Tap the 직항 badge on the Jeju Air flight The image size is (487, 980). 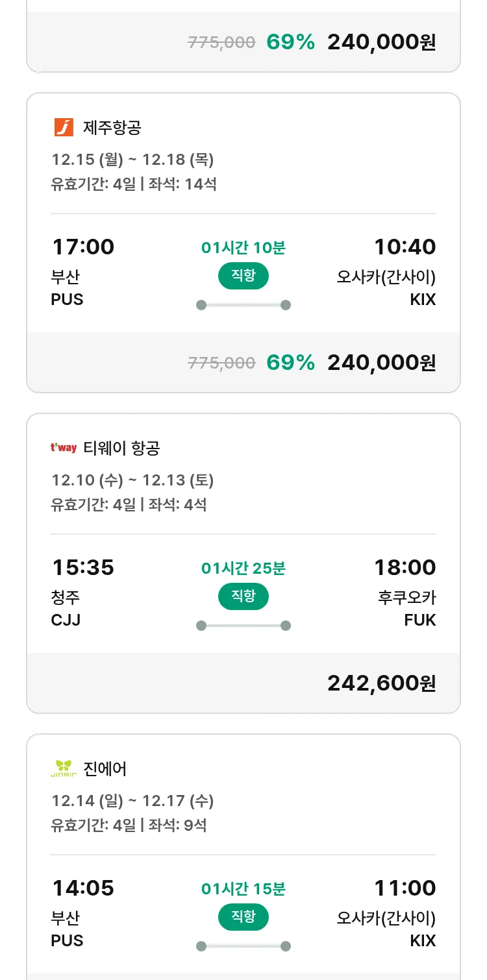point(243,276)
